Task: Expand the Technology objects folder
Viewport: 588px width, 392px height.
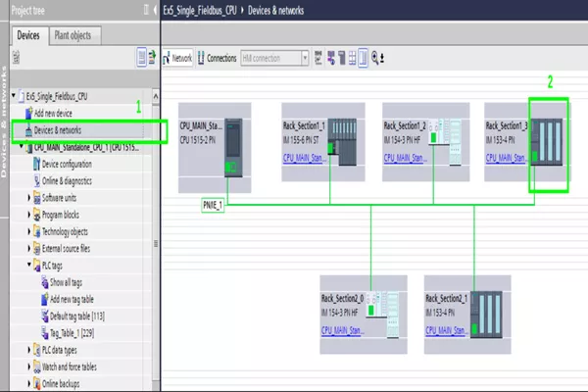Action: tap(29, 231)
